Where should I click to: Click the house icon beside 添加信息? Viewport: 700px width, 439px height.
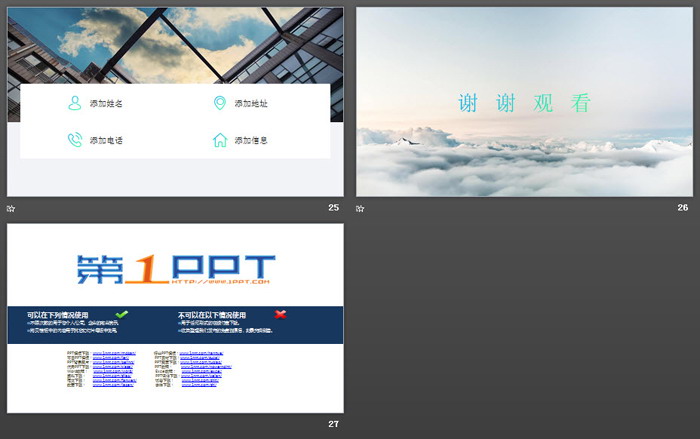(220, 140)
